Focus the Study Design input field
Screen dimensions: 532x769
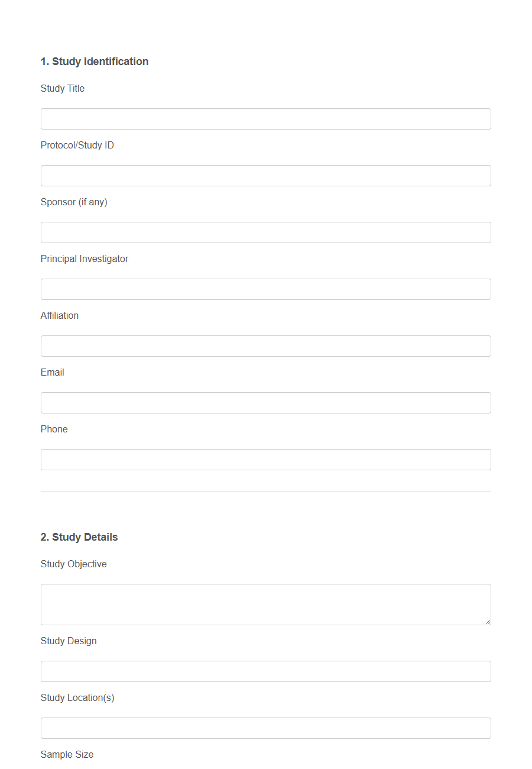(265, 671)
